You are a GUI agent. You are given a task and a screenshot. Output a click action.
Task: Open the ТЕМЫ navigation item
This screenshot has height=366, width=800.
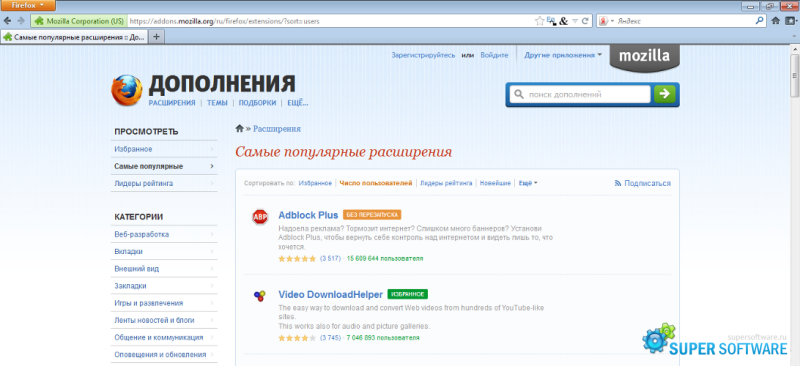pyautogui.click(x=217, y=103)
